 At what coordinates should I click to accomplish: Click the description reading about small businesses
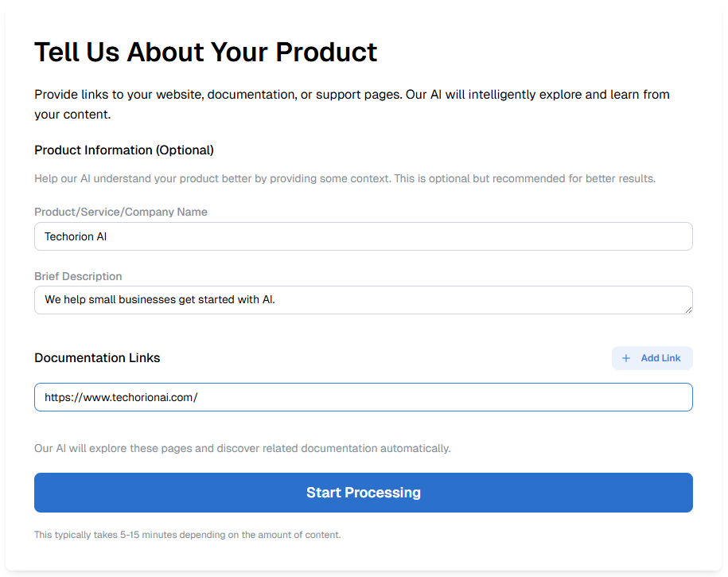click(363, 300)
